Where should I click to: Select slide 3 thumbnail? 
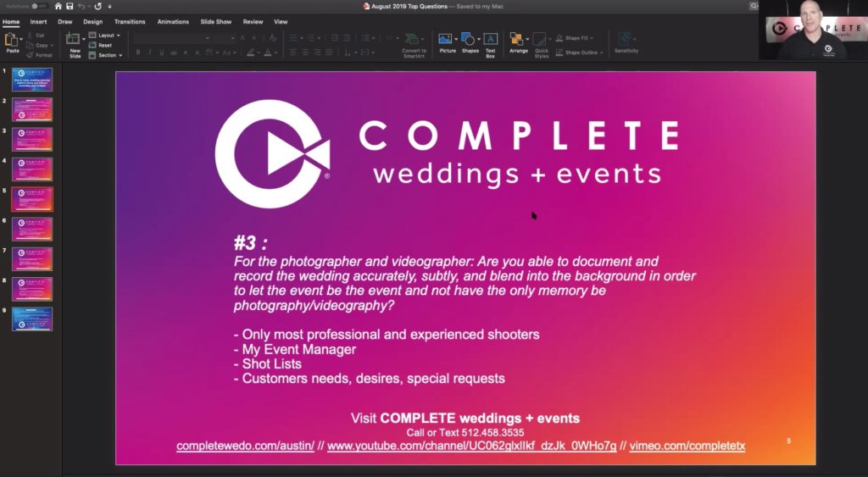tap(32, 140)
